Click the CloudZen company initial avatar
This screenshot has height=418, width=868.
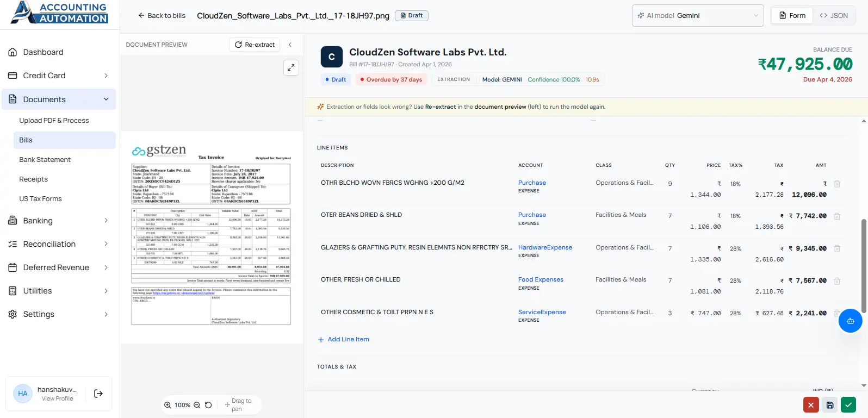point(332,57)
